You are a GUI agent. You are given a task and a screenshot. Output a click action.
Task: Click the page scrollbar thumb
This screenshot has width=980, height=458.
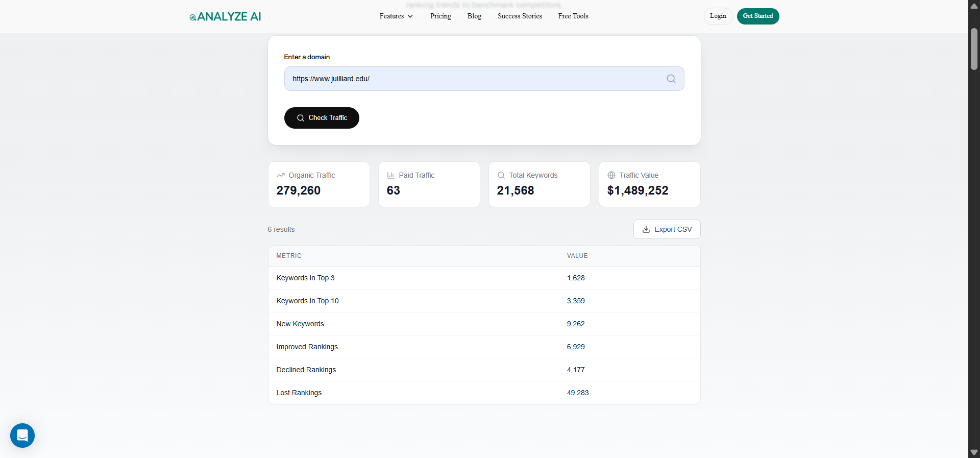[974, 49]
